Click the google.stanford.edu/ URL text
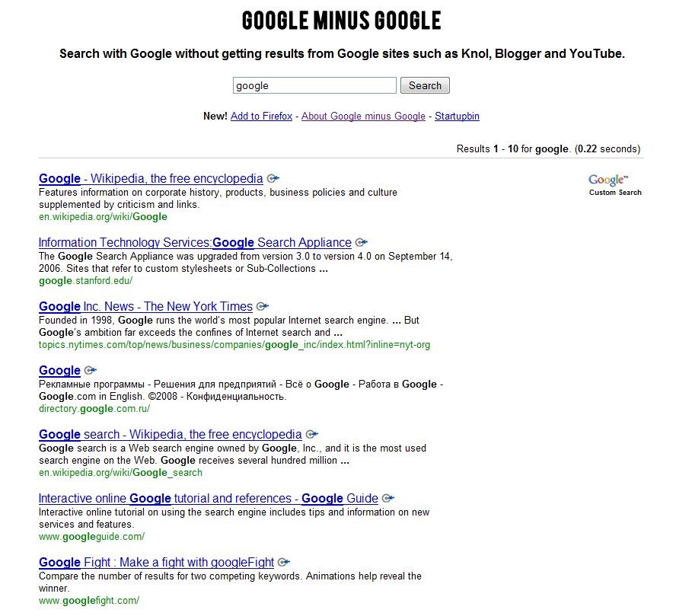 [85, 281]
